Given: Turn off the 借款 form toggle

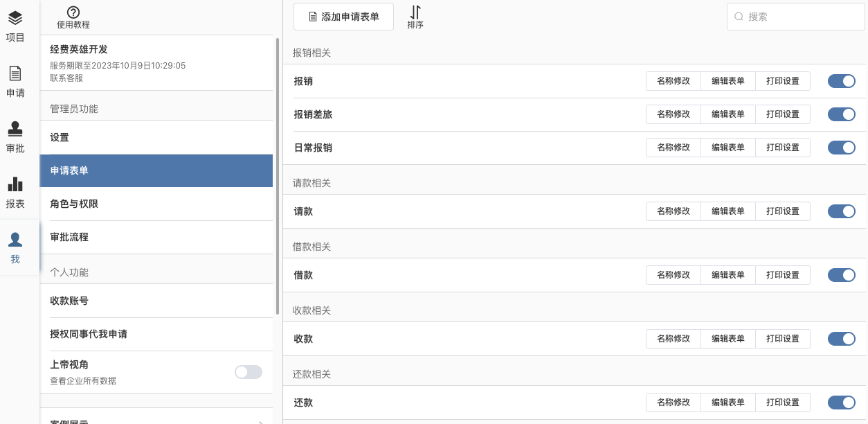Looking at the screenshot, I should tap(842, 275).
